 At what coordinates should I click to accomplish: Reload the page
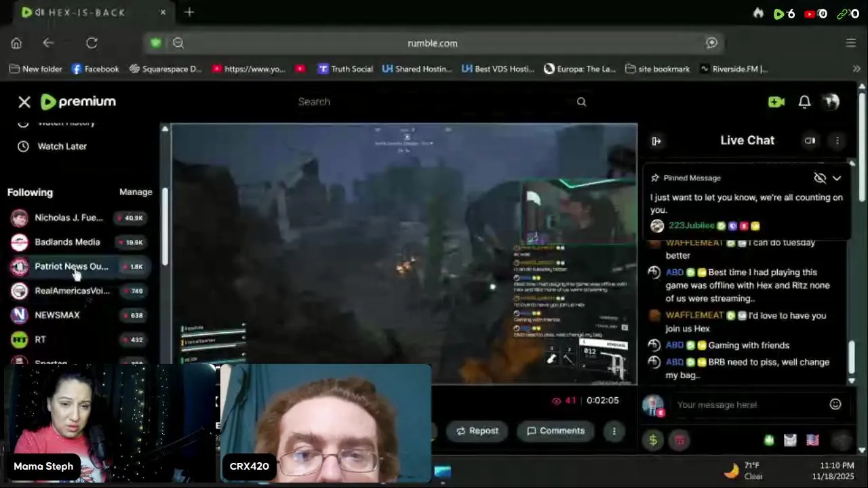[92, 43]
